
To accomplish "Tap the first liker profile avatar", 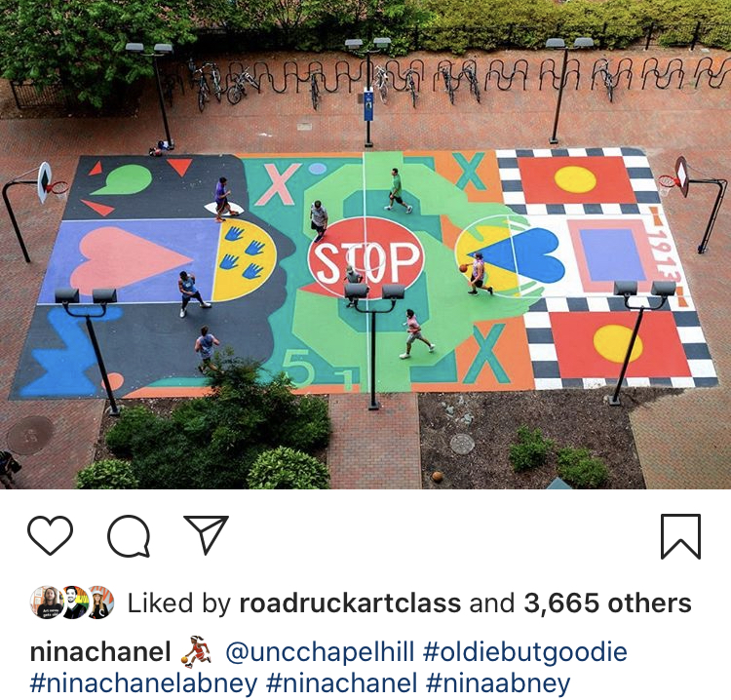I will (x=46, y=603).
